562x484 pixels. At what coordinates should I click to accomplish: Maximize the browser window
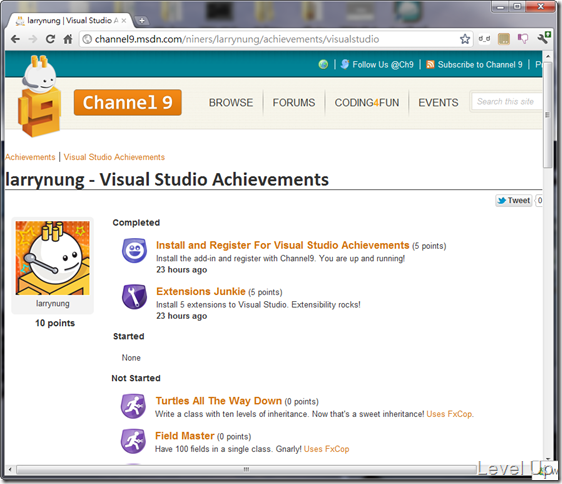pos(517,6)
